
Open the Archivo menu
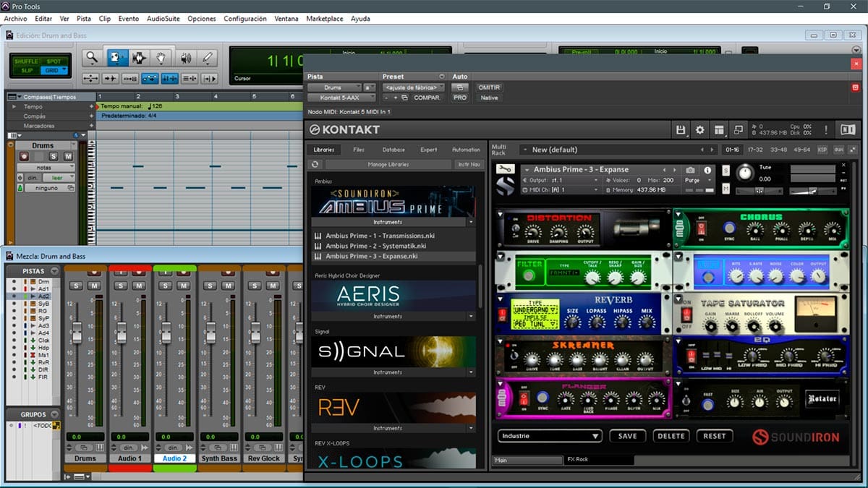pyautogui.click(x=15, y=18)
